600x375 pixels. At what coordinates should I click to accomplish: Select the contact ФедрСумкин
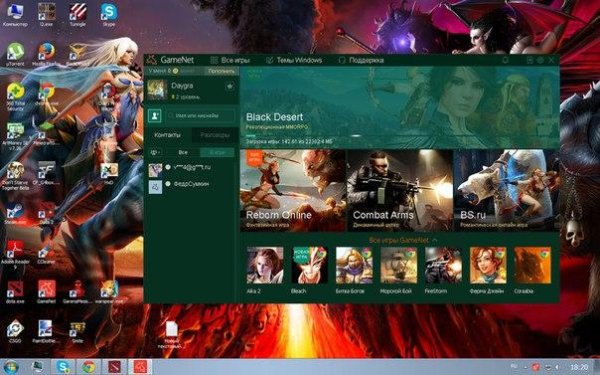[191, 186]
